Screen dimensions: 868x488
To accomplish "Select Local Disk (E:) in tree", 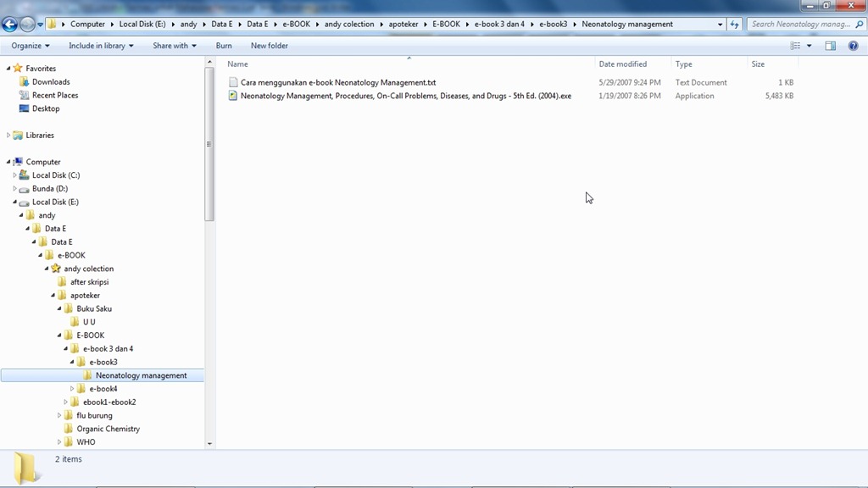I will [55, 202].
